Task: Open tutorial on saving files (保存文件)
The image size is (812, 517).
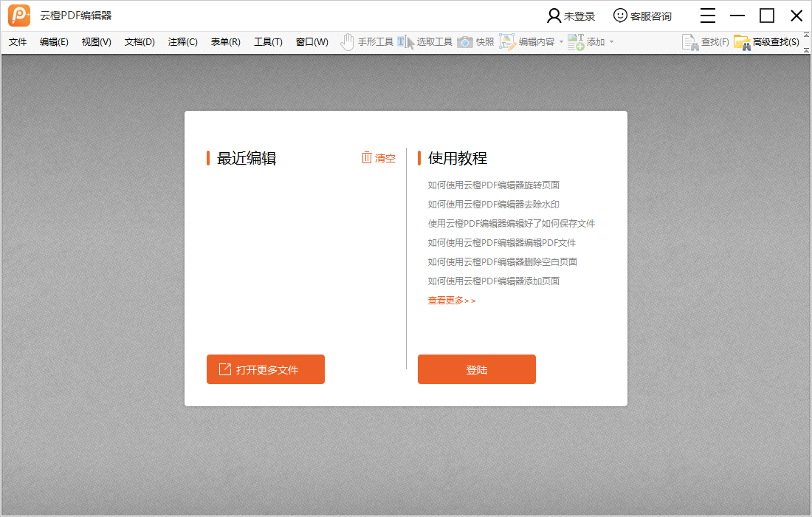Action: (x=511, y=223)
